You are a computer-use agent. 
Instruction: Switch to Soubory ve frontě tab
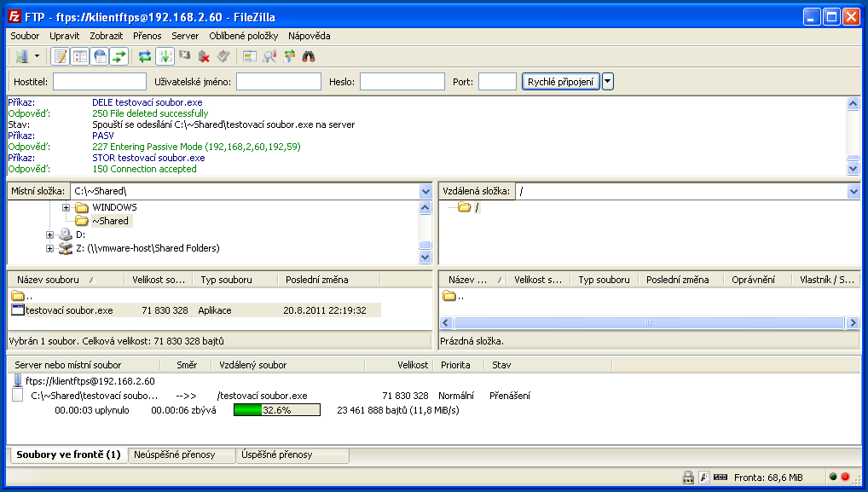click(69, 455)
